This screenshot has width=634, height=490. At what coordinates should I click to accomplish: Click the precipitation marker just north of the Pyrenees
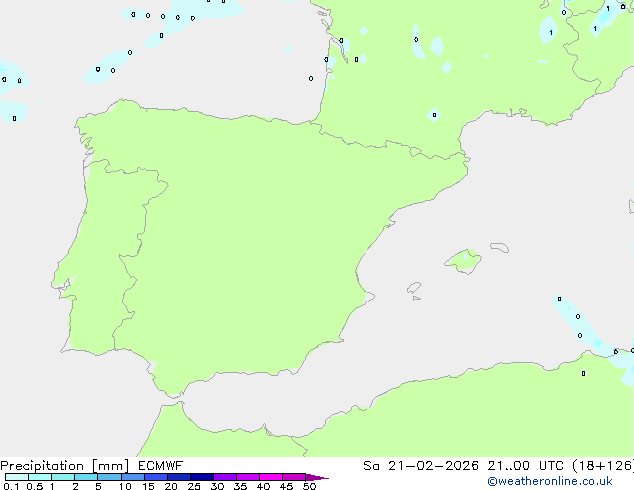[434, 115]
